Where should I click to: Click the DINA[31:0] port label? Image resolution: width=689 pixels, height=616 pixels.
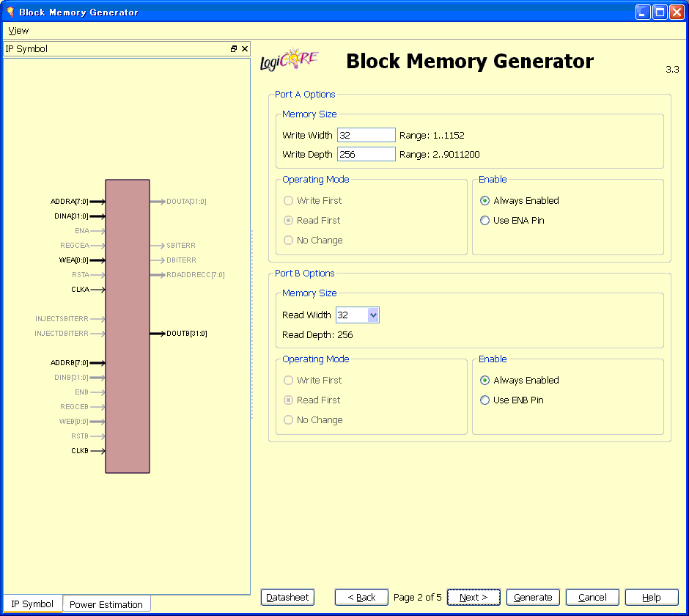(x=71, y=216)
